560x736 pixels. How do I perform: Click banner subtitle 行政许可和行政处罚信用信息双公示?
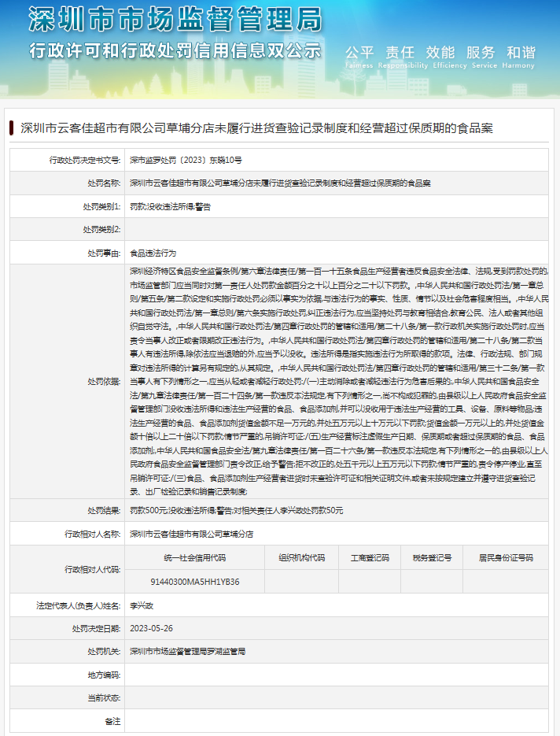point(175,50)
